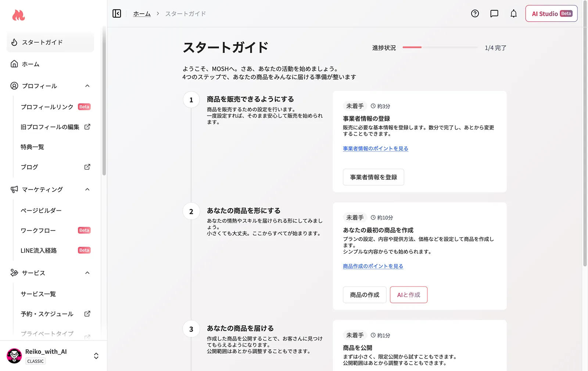The image size is (588, 371).
Task: Click the external link icon beside ブログ
Action: coord(87,167)
